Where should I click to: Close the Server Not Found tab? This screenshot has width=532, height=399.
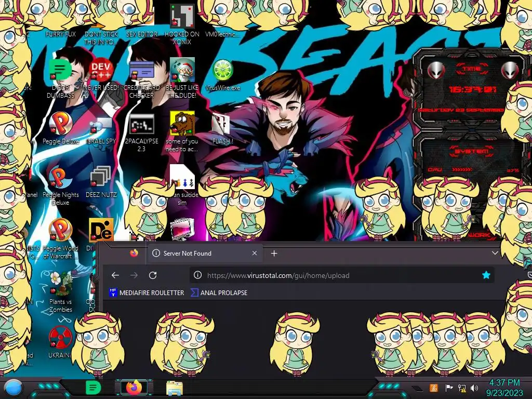click(255, 253)
